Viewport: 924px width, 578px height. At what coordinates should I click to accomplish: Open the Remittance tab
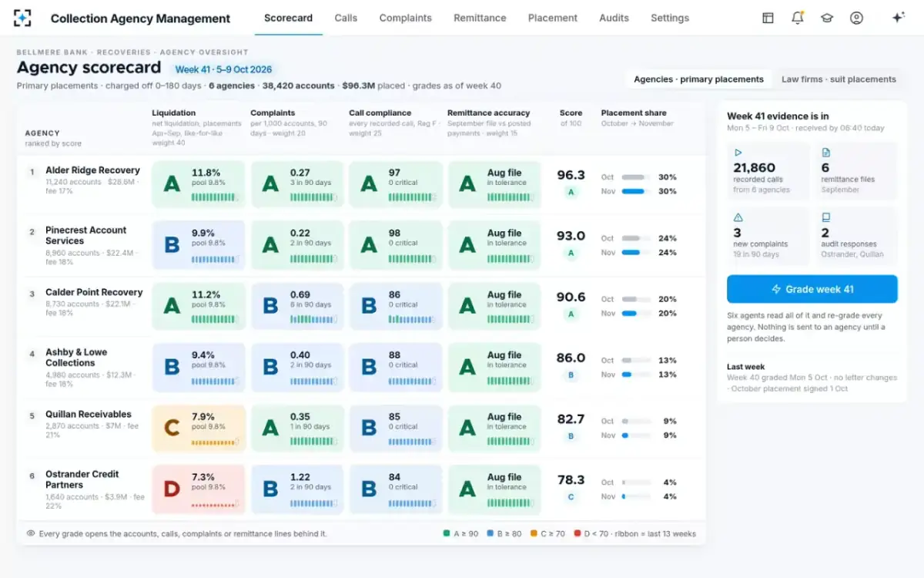[x=480, y=18]
